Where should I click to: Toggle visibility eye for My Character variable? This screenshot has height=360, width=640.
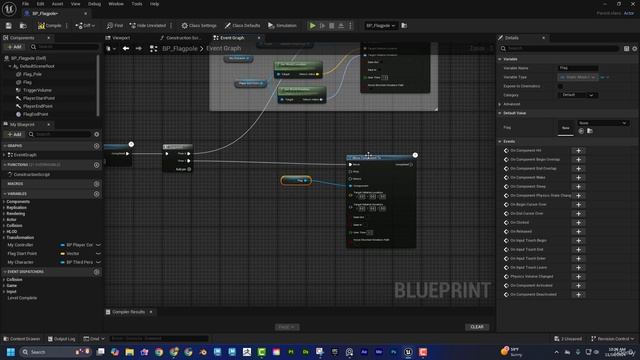(98, 262)
